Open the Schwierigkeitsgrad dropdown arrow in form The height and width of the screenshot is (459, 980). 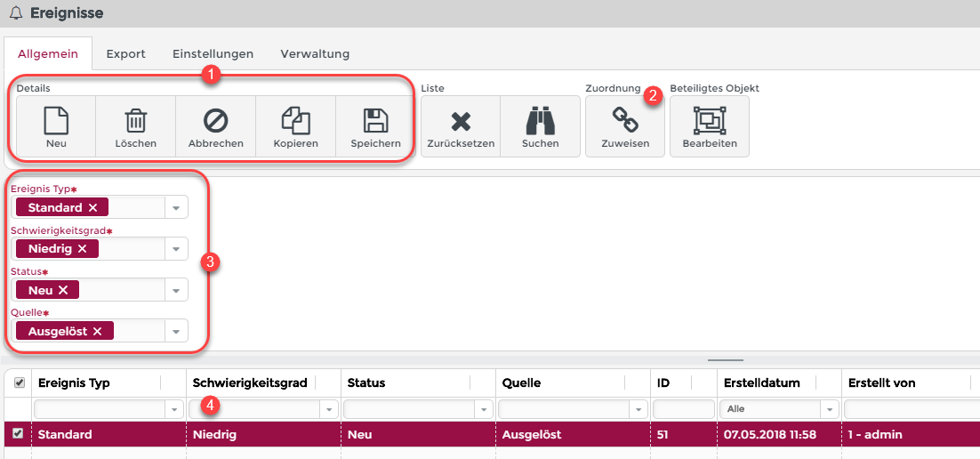click(x=175, y=249)
